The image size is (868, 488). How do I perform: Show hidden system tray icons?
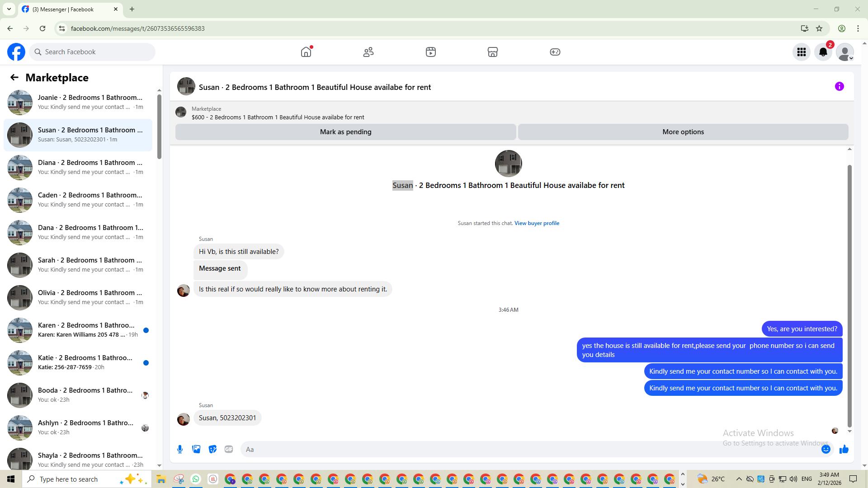click(x=739, y=479)
